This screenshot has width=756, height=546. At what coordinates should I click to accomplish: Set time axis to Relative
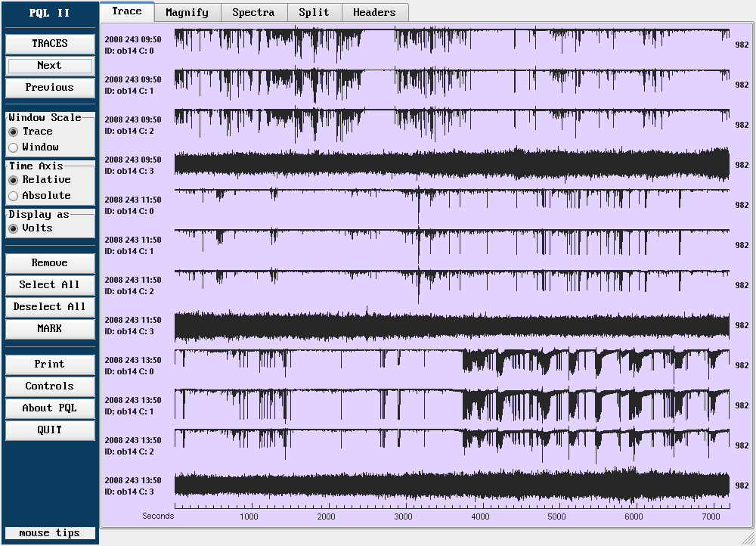(x=14, y=180)
